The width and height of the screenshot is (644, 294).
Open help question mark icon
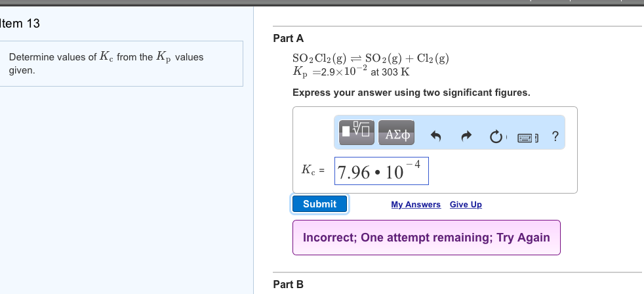coord(555,136)
